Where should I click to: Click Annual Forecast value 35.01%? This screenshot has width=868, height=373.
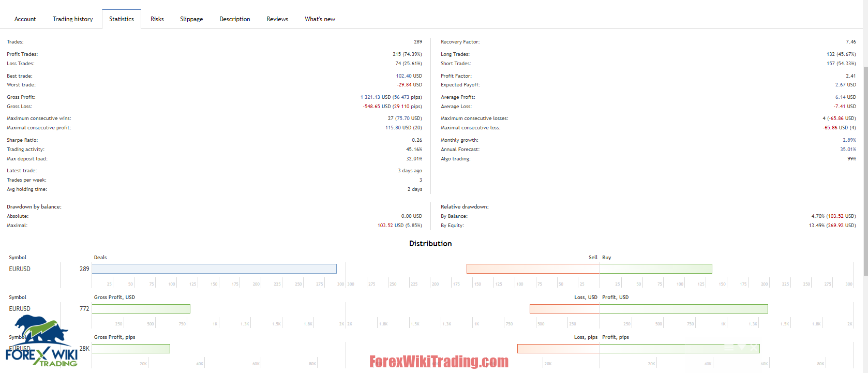pos(848,150)
